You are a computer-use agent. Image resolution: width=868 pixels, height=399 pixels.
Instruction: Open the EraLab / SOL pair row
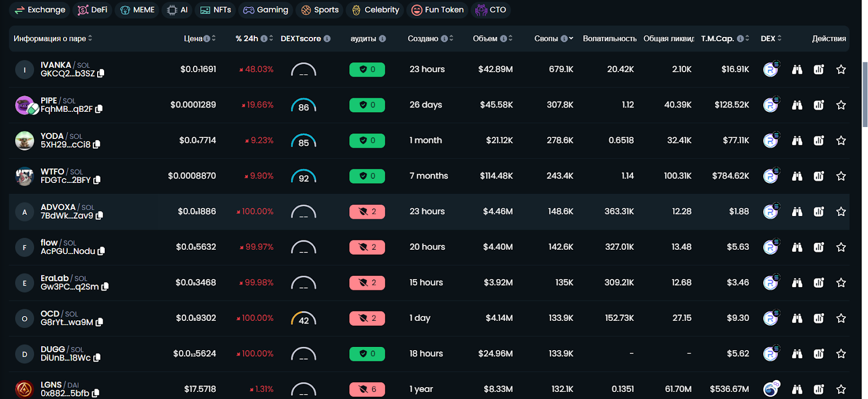tap(429, 283)
